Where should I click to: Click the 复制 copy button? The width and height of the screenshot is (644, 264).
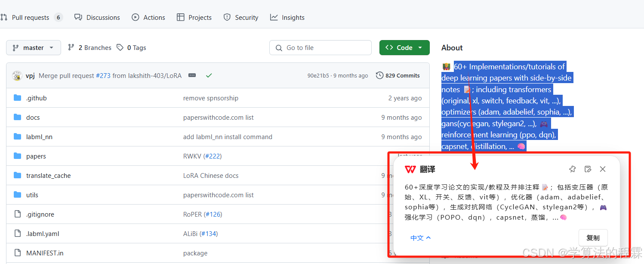[x=593, y=238]
